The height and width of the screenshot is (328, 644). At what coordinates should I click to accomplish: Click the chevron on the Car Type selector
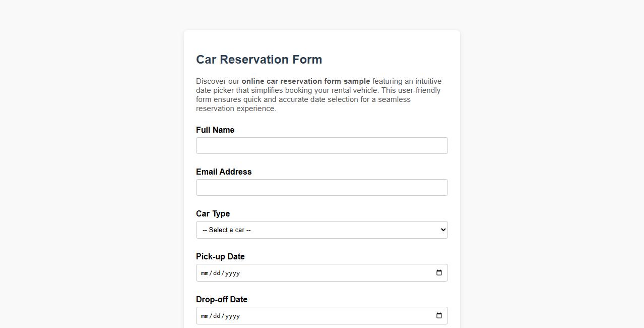[x=440, y=230]
